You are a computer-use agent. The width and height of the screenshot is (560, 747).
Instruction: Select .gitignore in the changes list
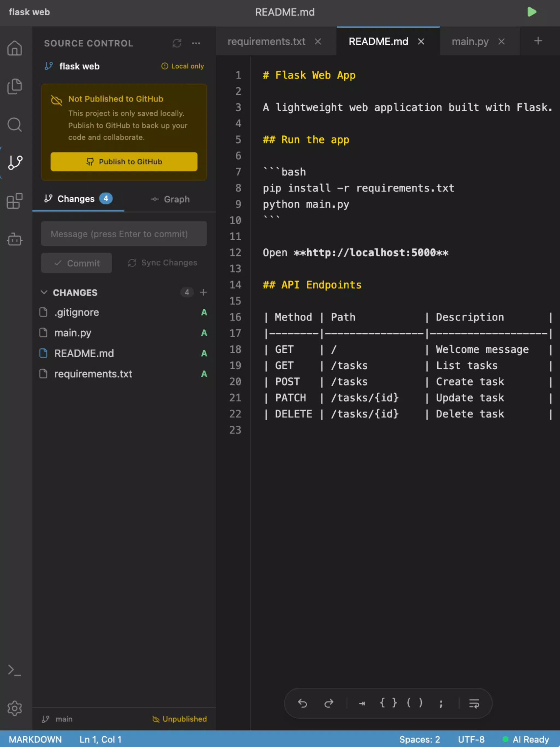click(x=124, y=312)
